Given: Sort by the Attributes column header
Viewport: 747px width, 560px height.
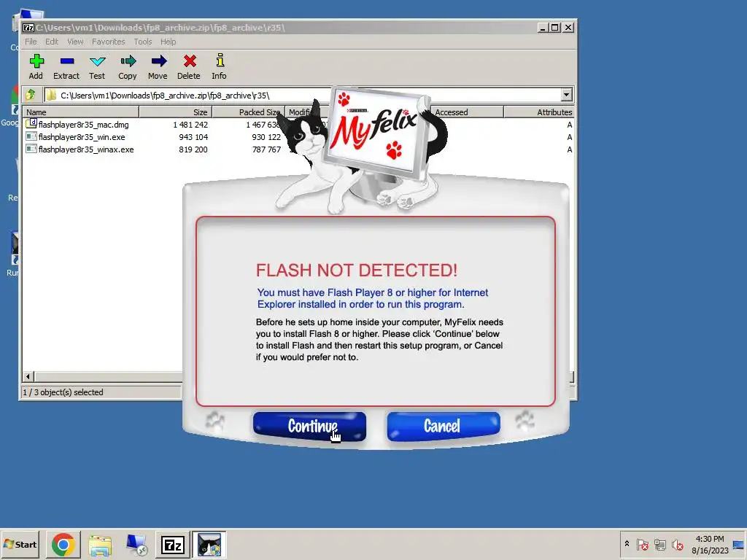Looking at the screenshot, I should [x=539, y=112].
